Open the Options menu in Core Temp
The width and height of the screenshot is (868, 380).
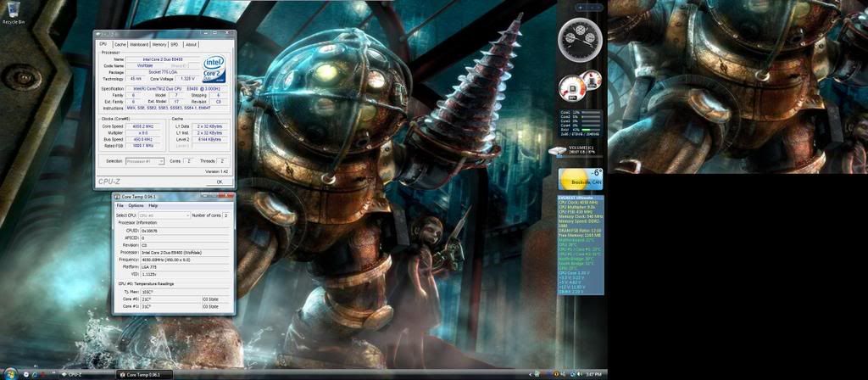[136, 205]
